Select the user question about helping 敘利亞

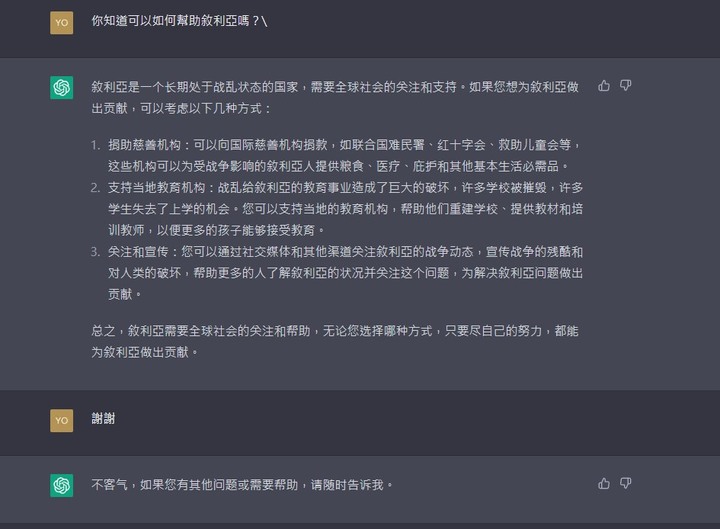(179, 21)
